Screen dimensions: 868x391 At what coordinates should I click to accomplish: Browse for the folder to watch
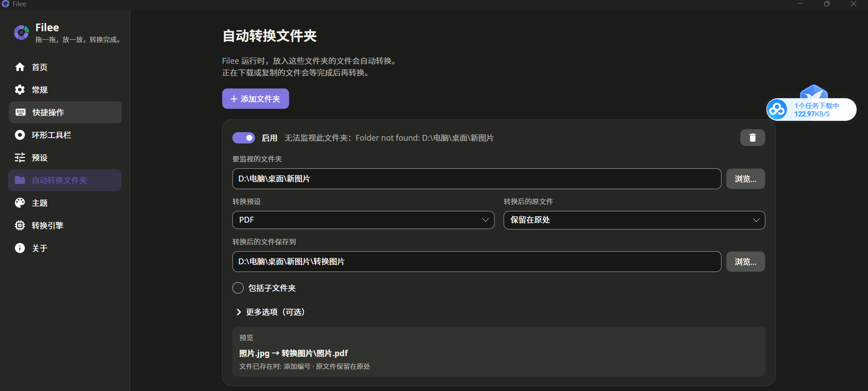(x=745, y=179)
